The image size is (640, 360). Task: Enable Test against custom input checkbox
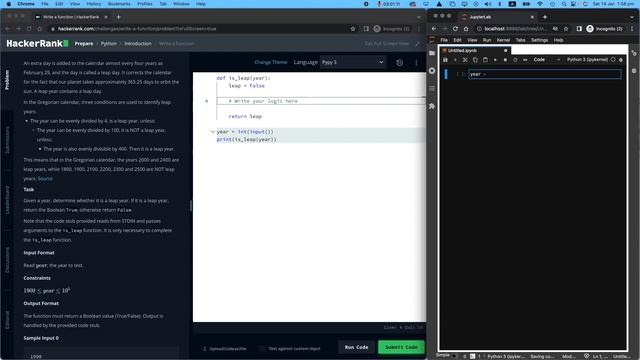262,348
